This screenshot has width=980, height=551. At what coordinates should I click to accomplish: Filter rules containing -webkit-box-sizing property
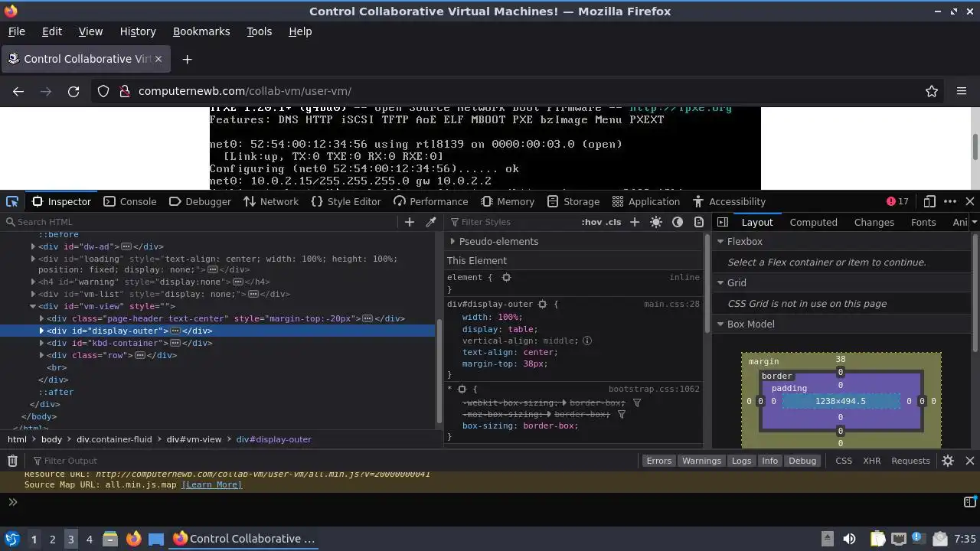click(x=637, y=403)
